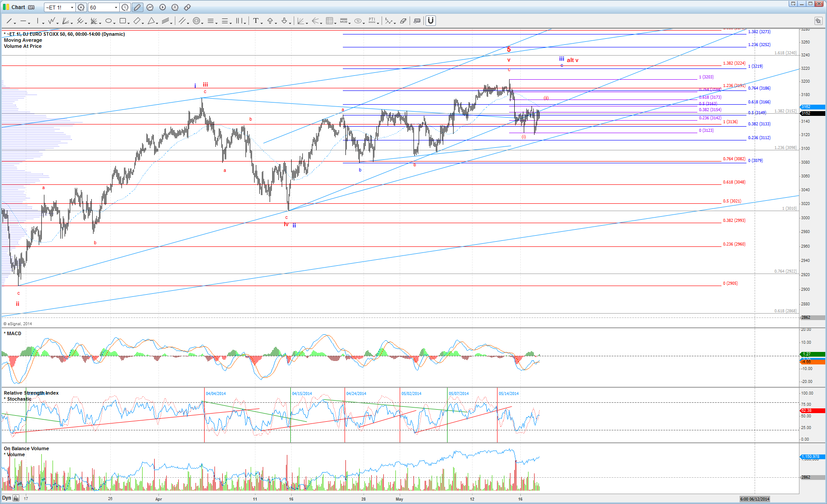Screen dimensions: 827x504
Task: Select the arrow pitchfork tool
Action: tap(315, 21)
